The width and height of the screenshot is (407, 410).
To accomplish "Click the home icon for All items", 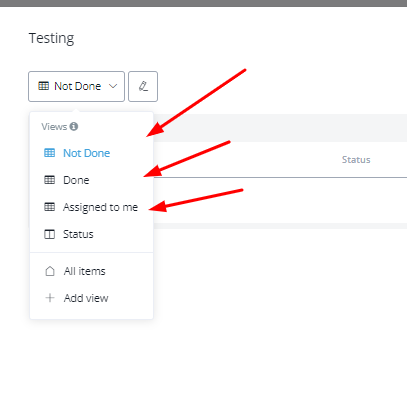I will point(50,271).
